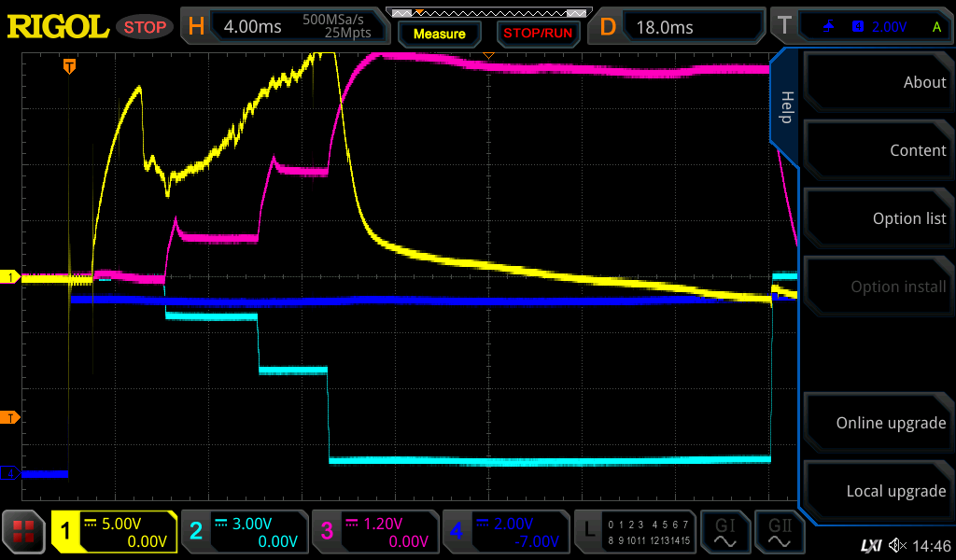Open the logic analyzer L digital channels panel

click(635, 532)
